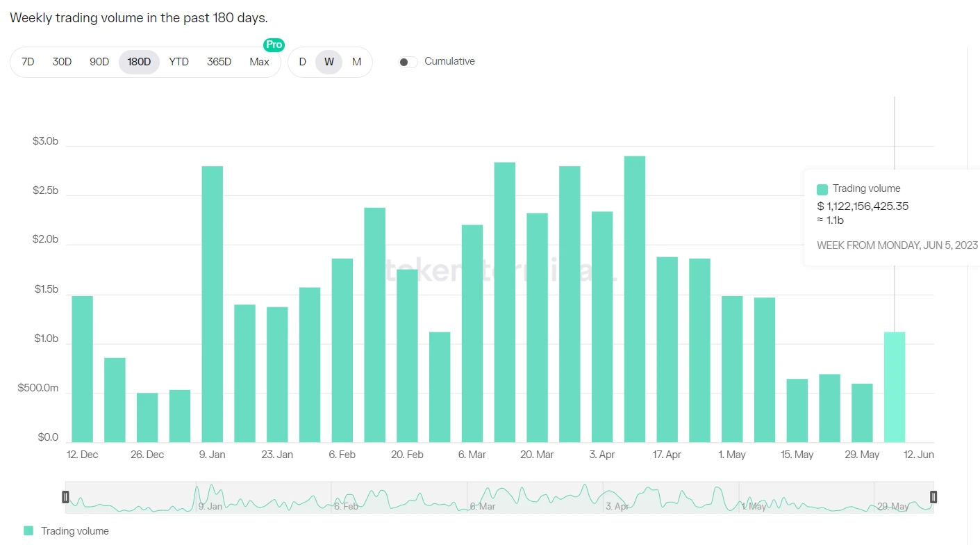Select the 30D time range

coord(62,62)
